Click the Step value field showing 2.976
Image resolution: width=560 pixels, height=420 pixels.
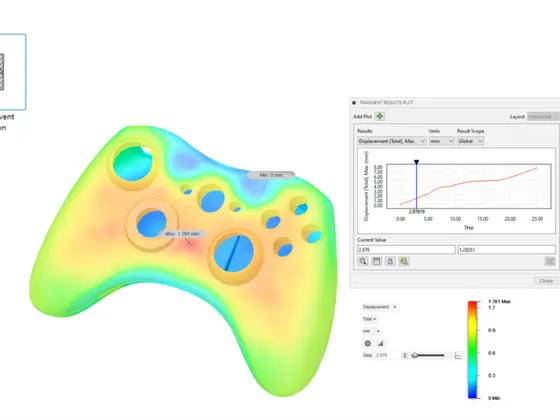[x=388, y=355]
